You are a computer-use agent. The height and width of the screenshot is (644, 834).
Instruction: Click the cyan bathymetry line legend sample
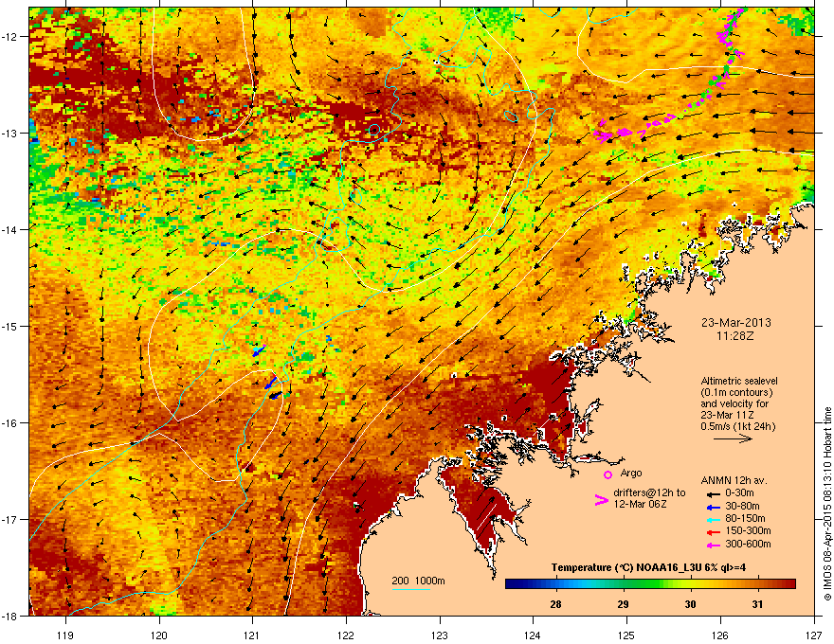pos(411,589)
